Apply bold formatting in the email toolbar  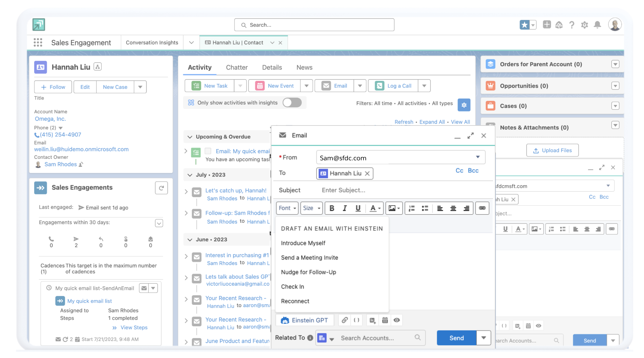pyautogui.click(x=332, y=208)
